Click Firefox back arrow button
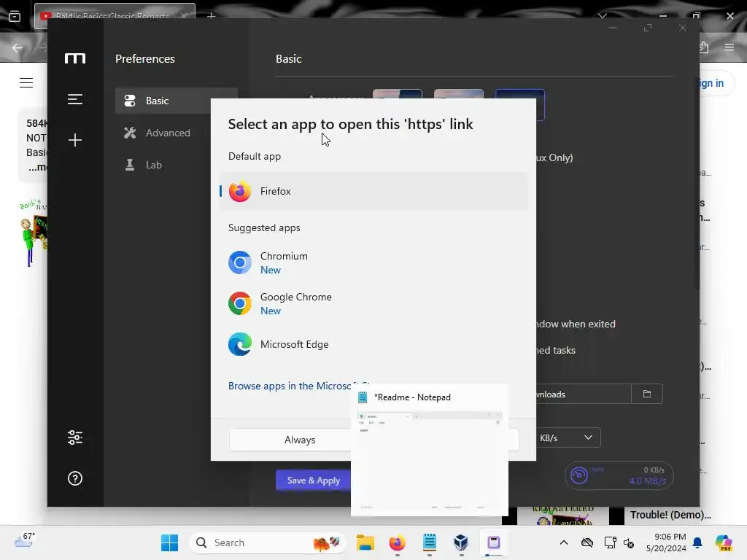Screen dimensions: 747x560 coord(18,47)
